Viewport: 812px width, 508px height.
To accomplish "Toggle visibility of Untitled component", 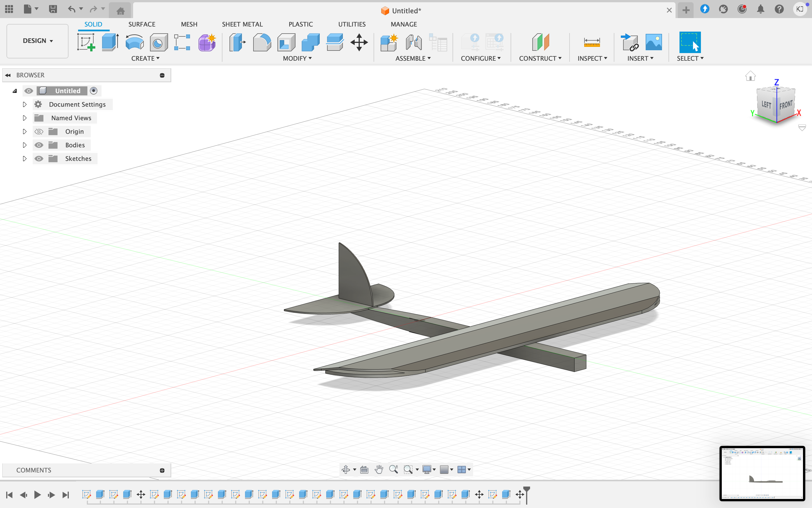I will [x=29, y=91].
